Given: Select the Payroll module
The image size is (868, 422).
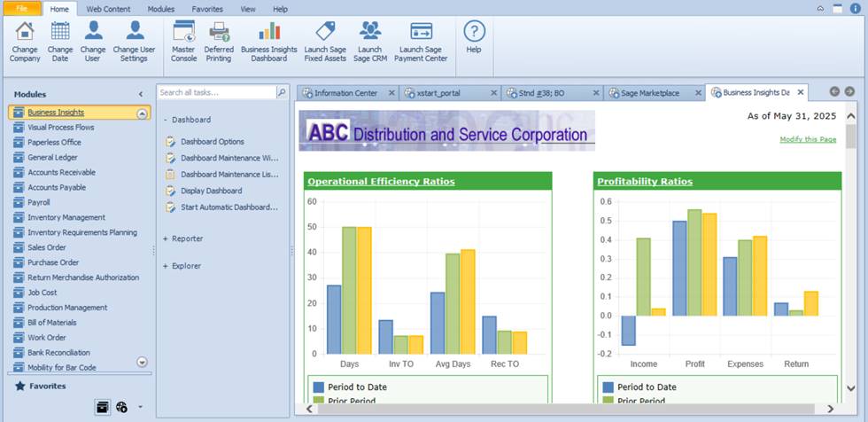Looking at the screenshot, I should pos(39,203).
